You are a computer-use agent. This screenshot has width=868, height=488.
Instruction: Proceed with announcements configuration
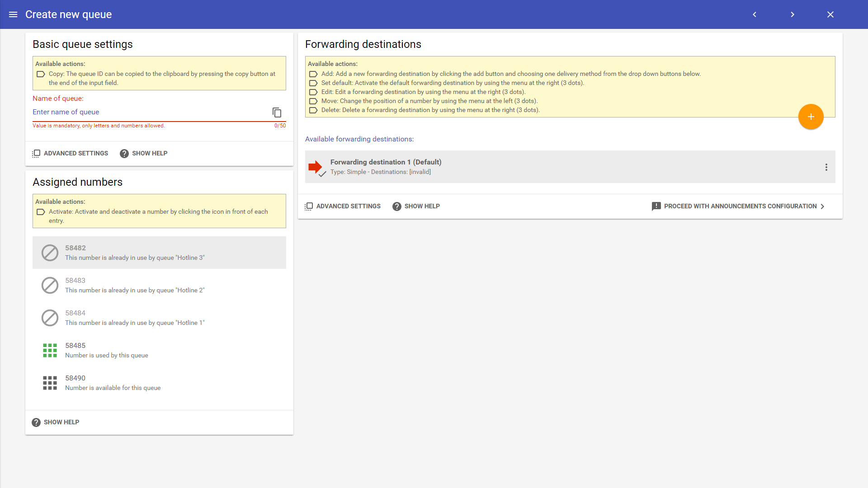click(x=738, y=206)
